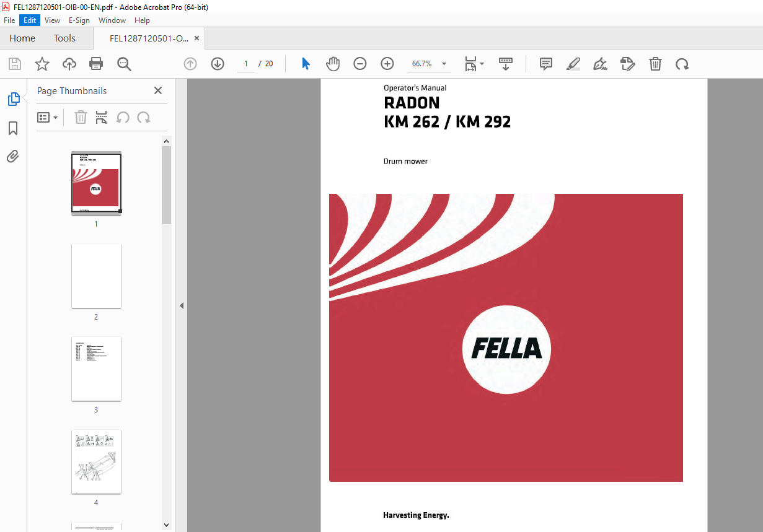Click the 'Page Thumbnails' panel title
This screenshot has width=763, height=532.
pos(72,91)
